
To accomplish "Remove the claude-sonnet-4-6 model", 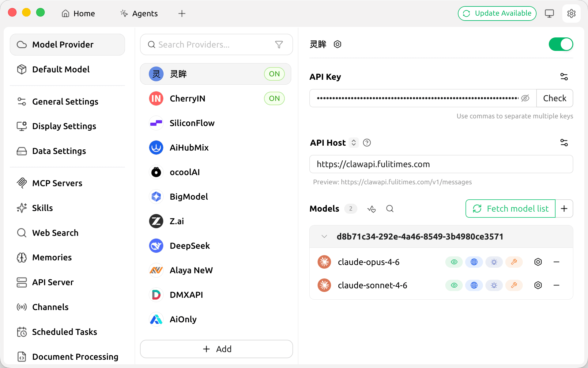I will tap(556, 285).
